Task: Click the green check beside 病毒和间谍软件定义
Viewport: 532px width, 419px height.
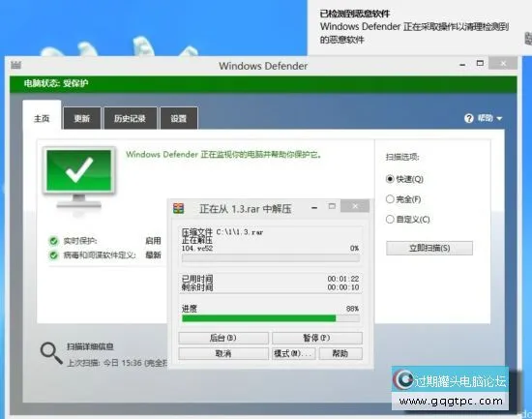Action: [53, 255]
